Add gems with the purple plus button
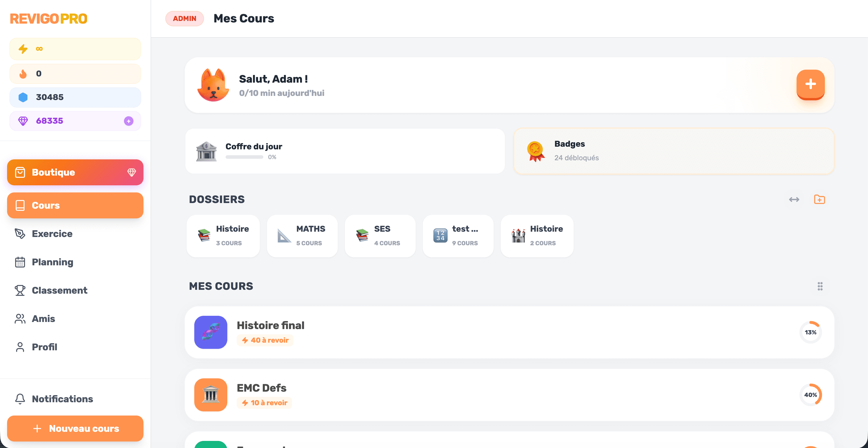This screenshot has height=448, width=868. (129, 121)
